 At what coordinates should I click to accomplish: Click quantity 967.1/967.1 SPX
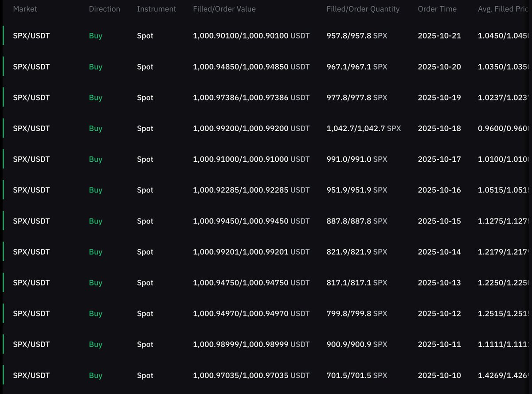357,67
